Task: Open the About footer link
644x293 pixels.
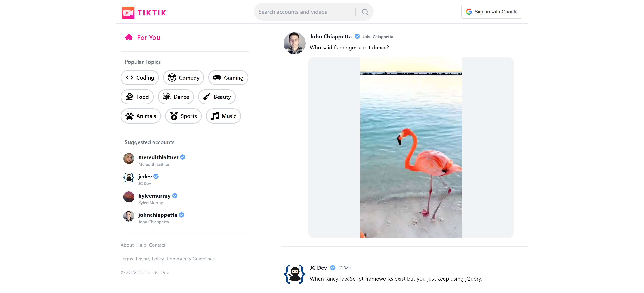Action: tap(127, 245)
